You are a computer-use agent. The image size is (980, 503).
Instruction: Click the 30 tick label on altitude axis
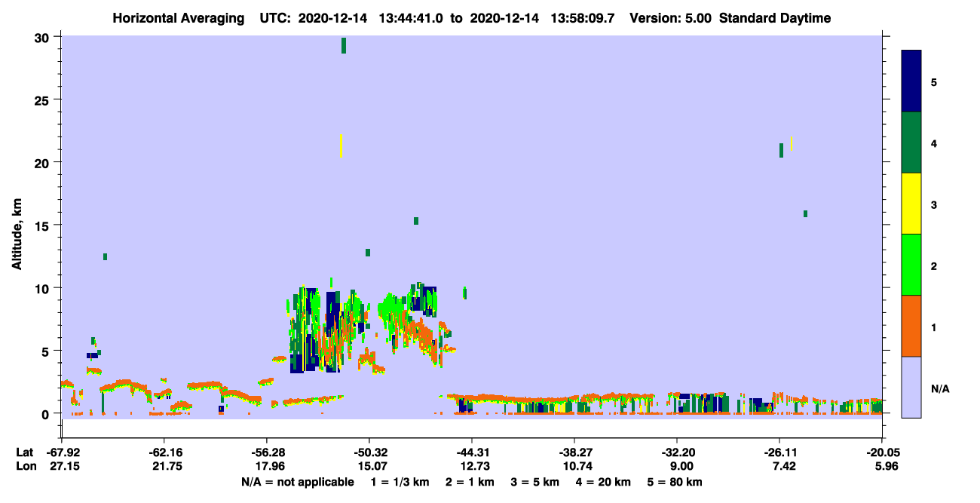pos(43,38)
